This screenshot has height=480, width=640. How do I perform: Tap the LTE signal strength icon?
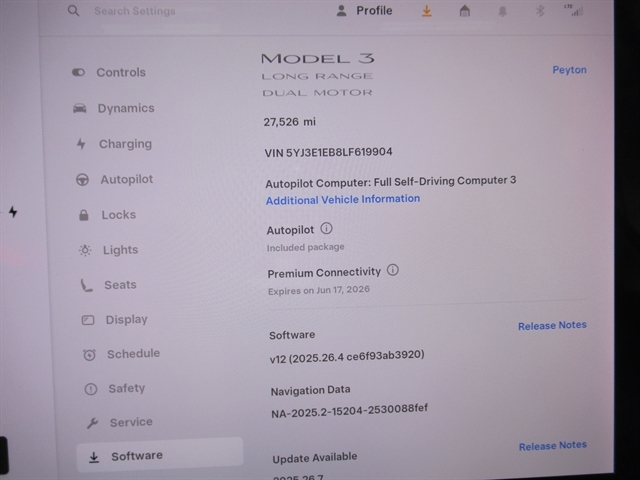tap(573, 9)
